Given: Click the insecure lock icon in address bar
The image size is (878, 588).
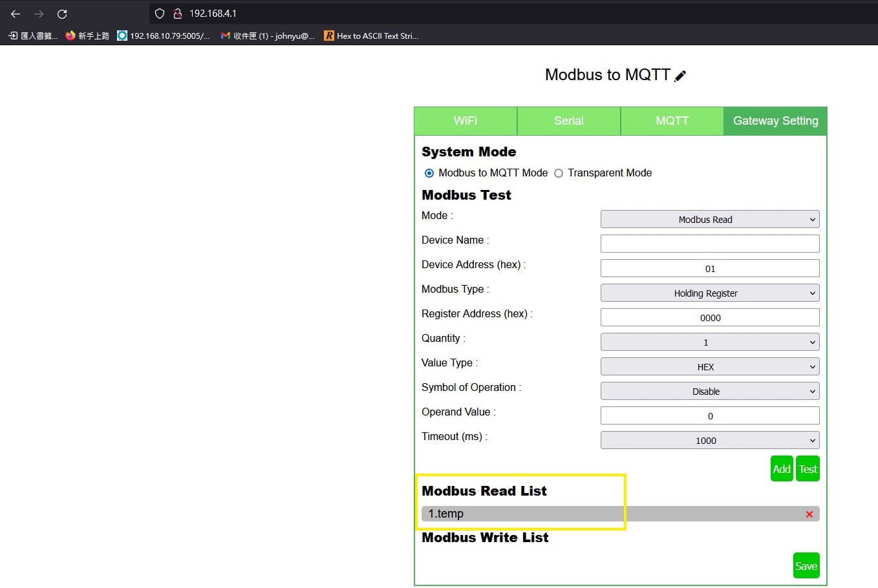Looking at the screenshot, I should point(177,14).
